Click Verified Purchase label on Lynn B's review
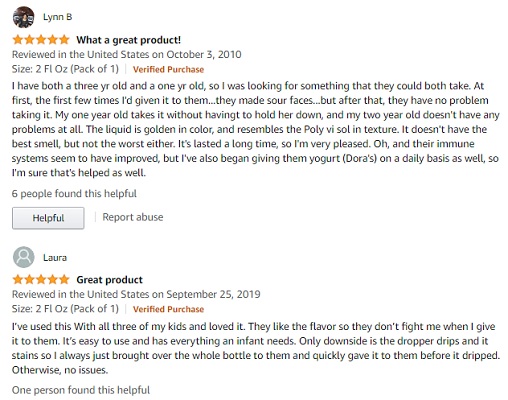 [x=168, y=69]
